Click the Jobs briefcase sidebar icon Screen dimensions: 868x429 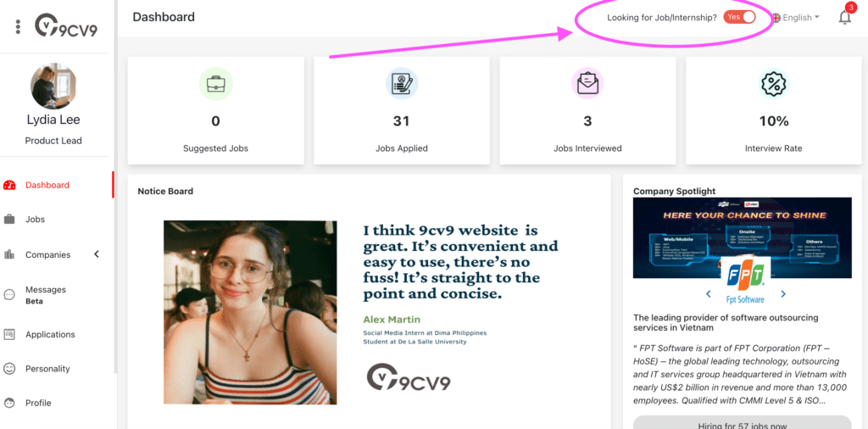(x=9, y=220)
